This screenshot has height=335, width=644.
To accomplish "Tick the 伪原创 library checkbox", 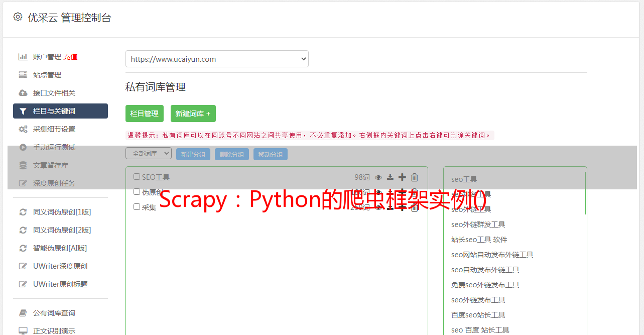I will [x=137, y=192].
